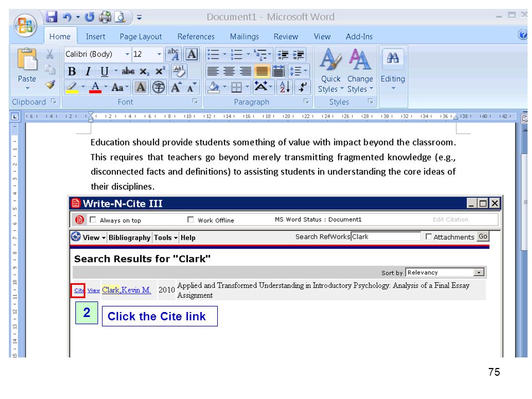
Task: Increase paragraph indent
Action: 299,54
